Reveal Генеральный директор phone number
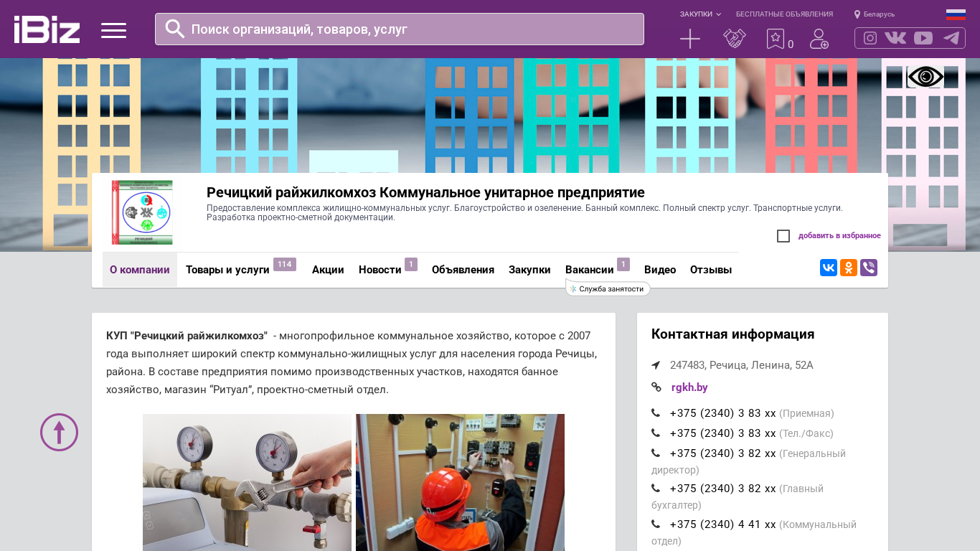980x551 pixels. pyautogui.click(x=723, y=453)
